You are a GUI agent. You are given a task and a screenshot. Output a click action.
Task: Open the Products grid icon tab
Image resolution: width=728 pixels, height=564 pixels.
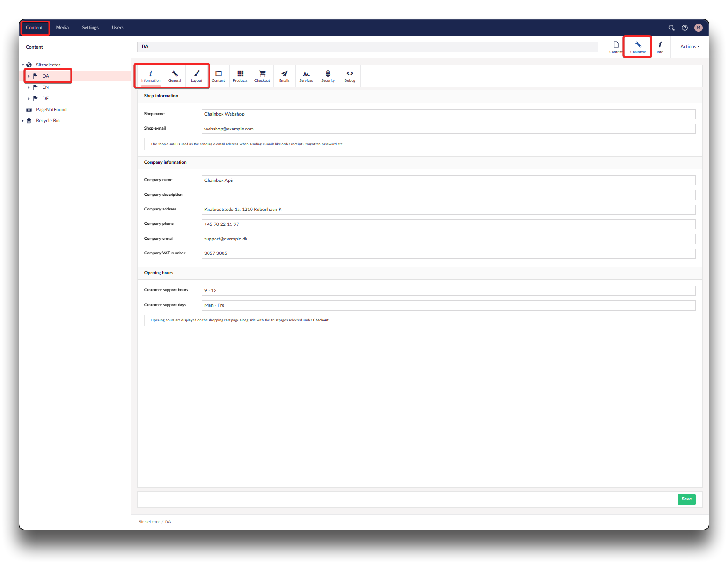[240, 76]
